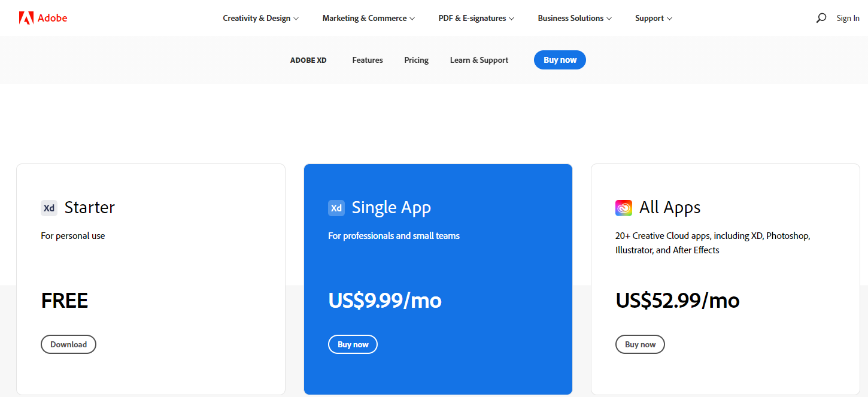Click the Creative Cloud icon beside All Apps
The image size is (868, 397).
pos(624,208)
